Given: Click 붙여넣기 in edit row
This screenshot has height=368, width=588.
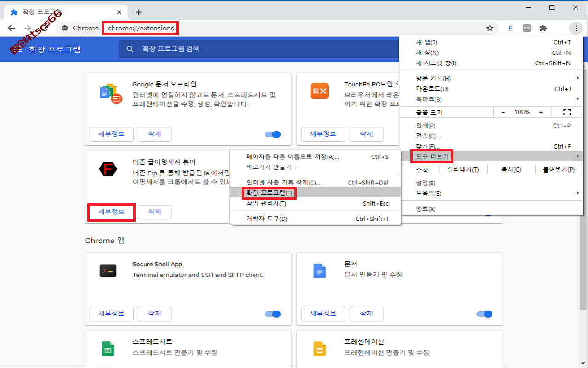Looking at the screenshot, I should click(x=559, y=170).
